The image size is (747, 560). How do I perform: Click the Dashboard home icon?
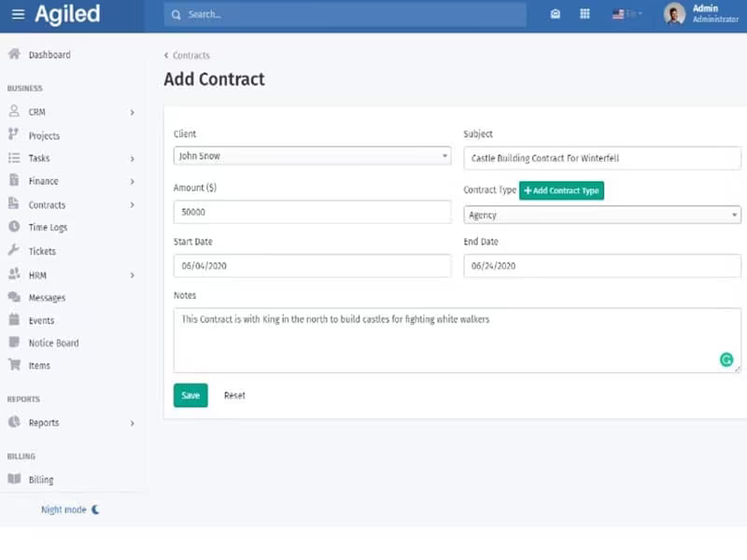point(14,54)
